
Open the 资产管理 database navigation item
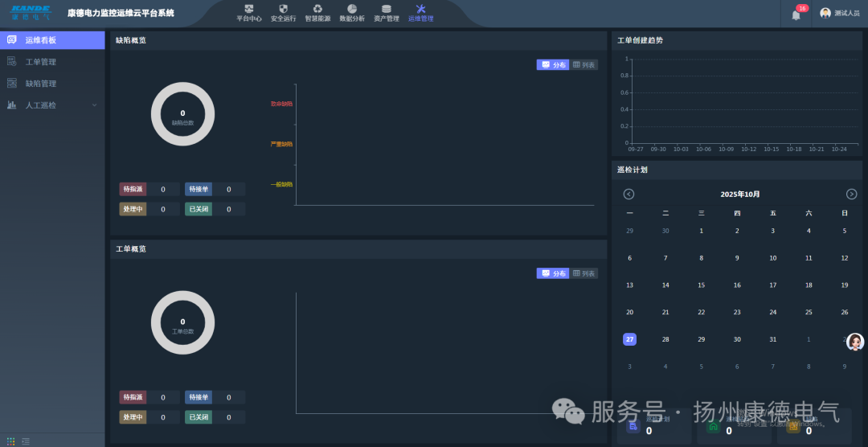pos(386,13)
